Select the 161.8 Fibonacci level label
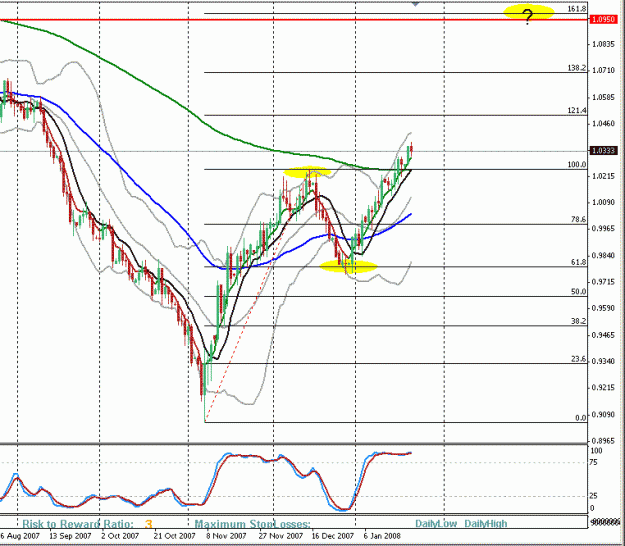 coord(577,9)
